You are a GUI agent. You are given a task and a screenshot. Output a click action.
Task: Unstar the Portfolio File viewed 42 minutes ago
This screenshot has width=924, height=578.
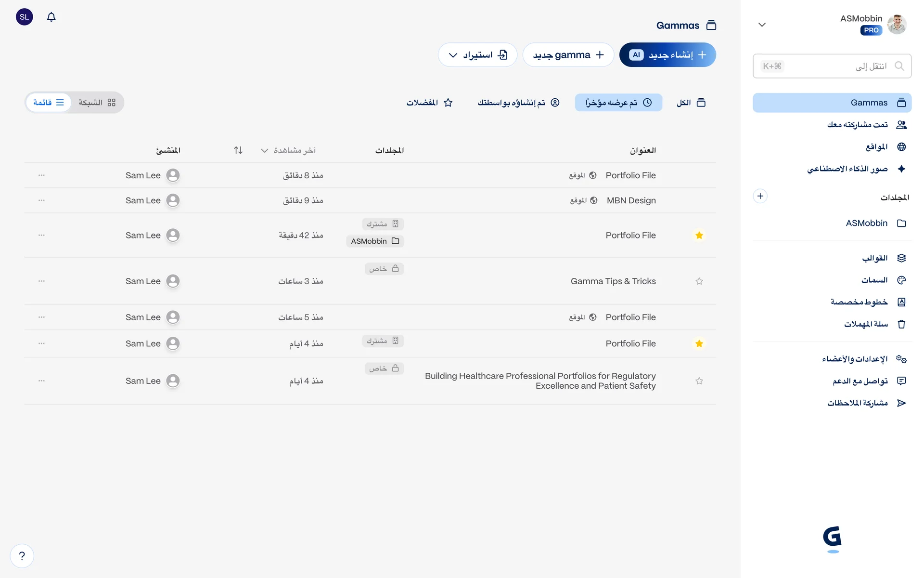click(699, 236)
